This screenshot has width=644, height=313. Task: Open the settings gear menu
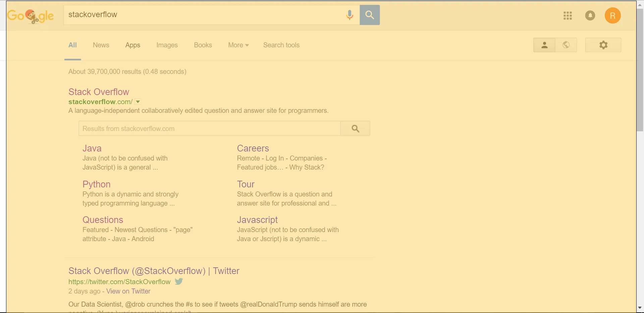pos(603,45)
